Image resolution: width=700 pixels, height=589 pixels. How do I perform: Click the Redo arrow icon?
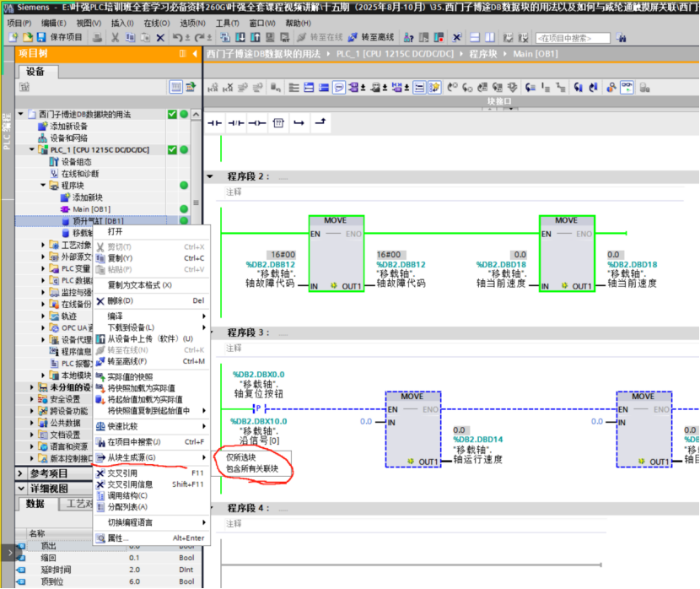(x=199, y=37)
